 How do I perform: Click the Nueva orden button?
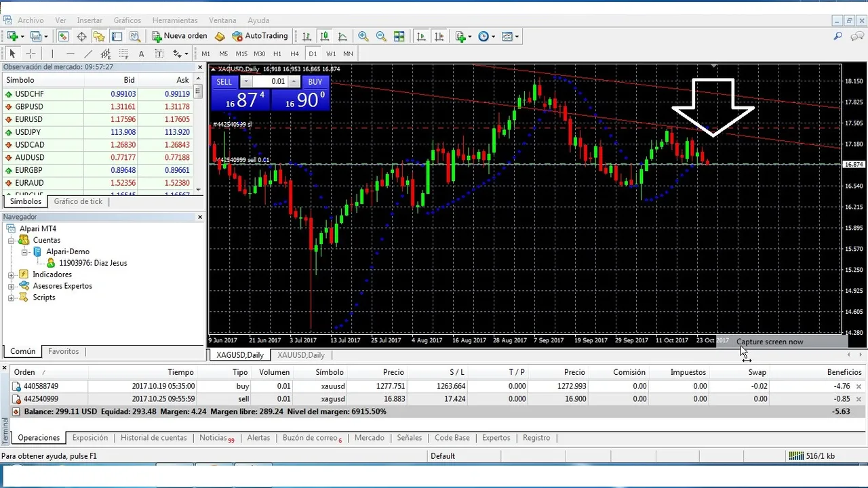click(180, 36)
